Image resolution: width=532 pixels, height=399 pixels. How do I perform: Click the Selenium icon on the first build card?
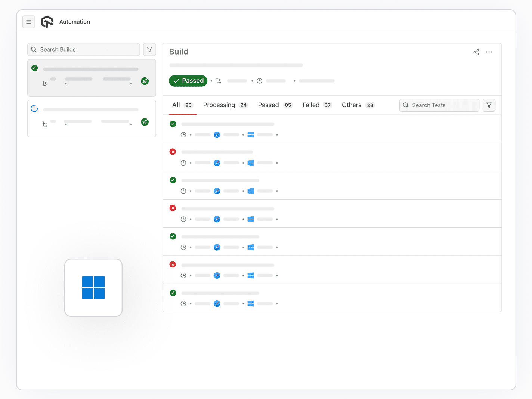pos(145,81)
